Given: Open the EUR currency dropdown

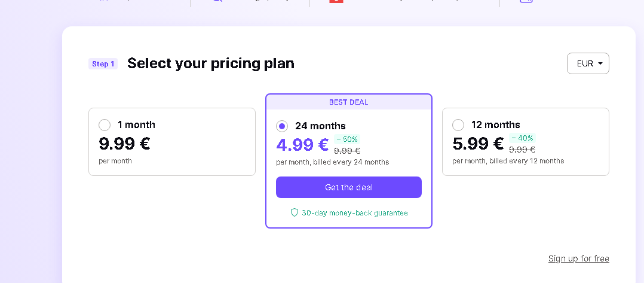Looking at the screenshot, I should [x=588, y=63].
